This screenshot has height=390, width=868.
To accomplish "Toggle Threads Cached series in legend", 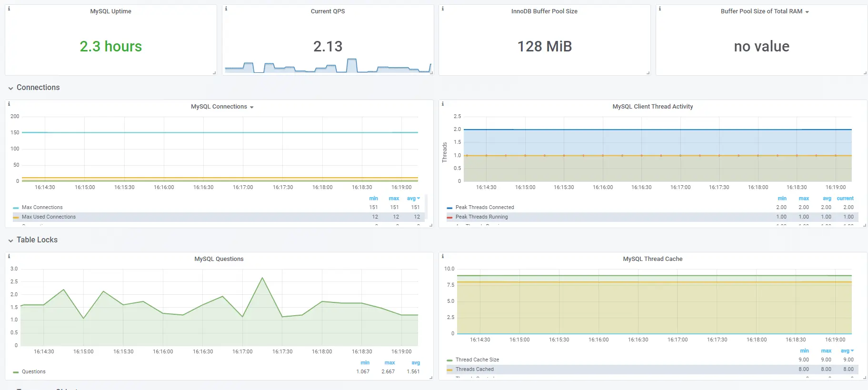I will pos(474,370).
